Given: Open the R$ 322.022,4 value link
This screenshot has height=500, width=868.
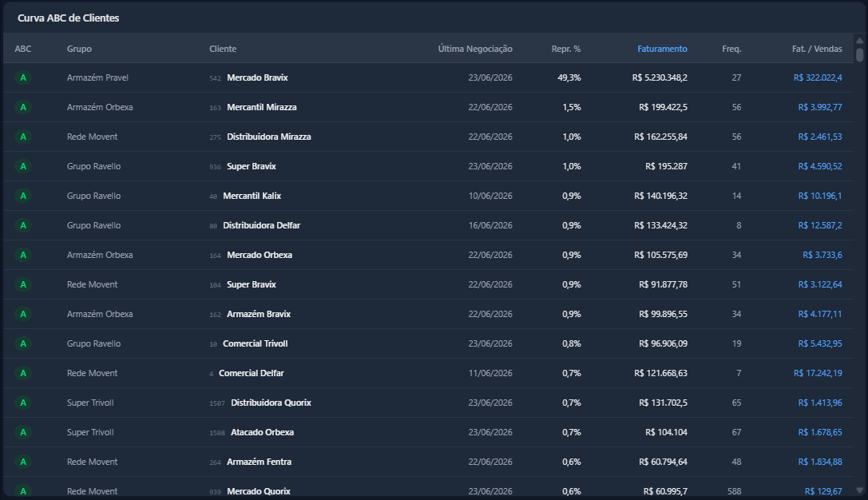Looking at the screenshot, I should point(818,77).
